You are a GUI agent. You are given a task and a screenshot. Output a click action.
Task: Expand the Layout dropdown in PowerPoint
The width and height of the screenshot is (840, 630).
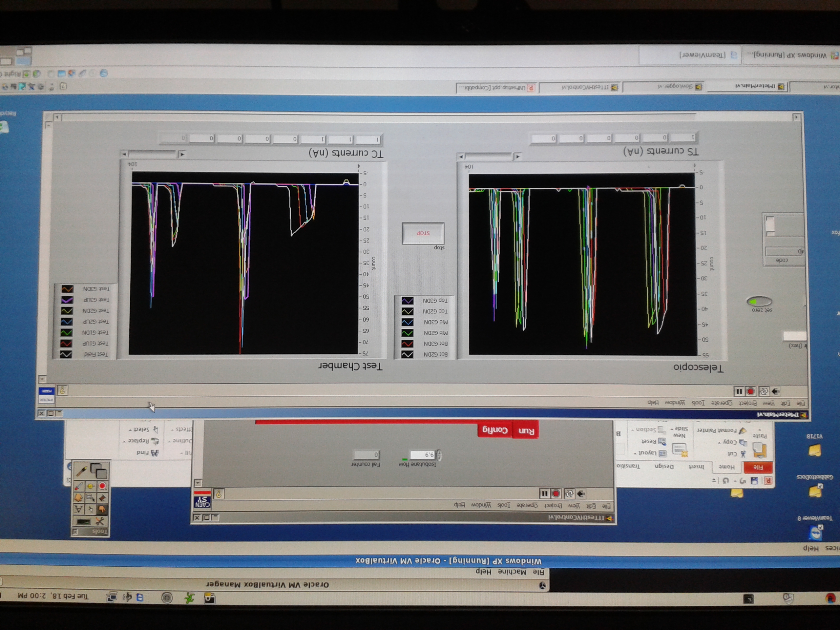(635, 453)
